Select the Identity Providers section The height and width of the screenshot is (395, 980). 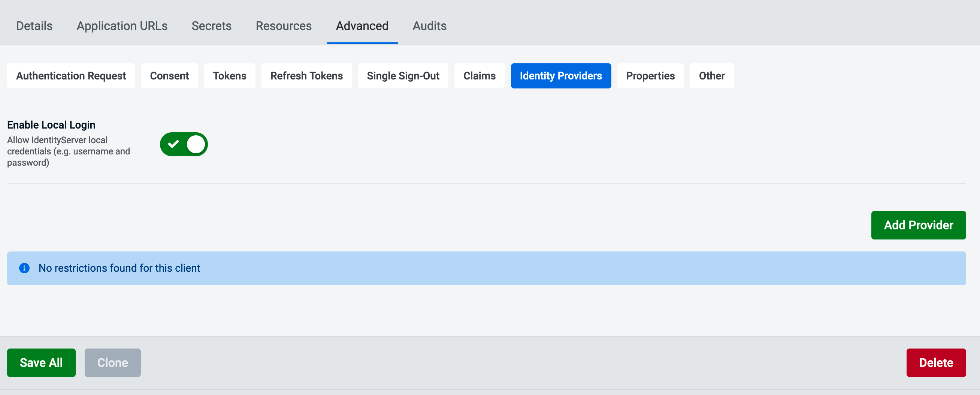(x=561, y=76)
